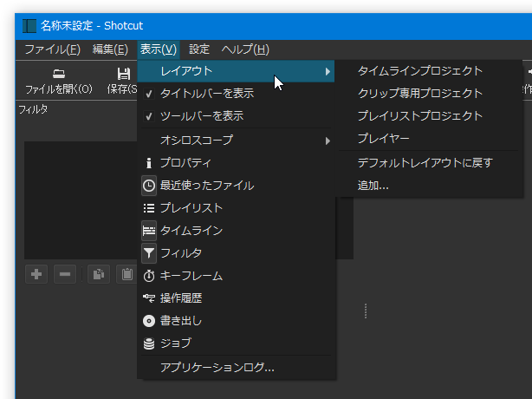Open アプリケーションログ... entry
This screenshot has width=532, height=399.
pos(237,368)
